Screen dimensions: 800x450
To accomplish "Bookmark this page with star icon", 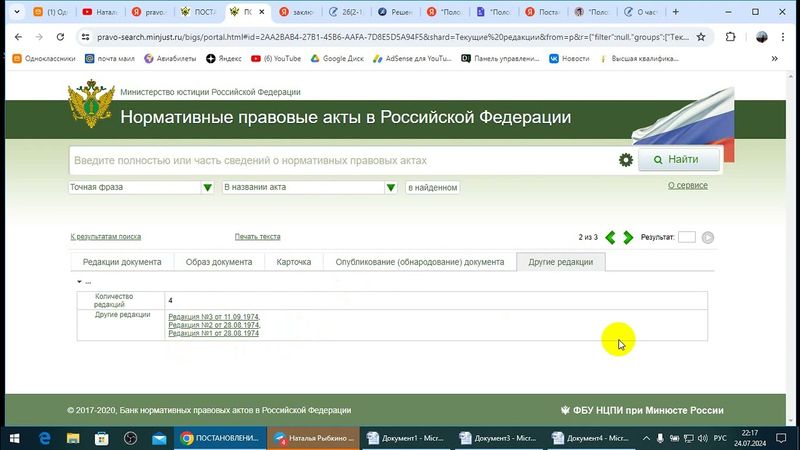I will click(x=701, y=37).
